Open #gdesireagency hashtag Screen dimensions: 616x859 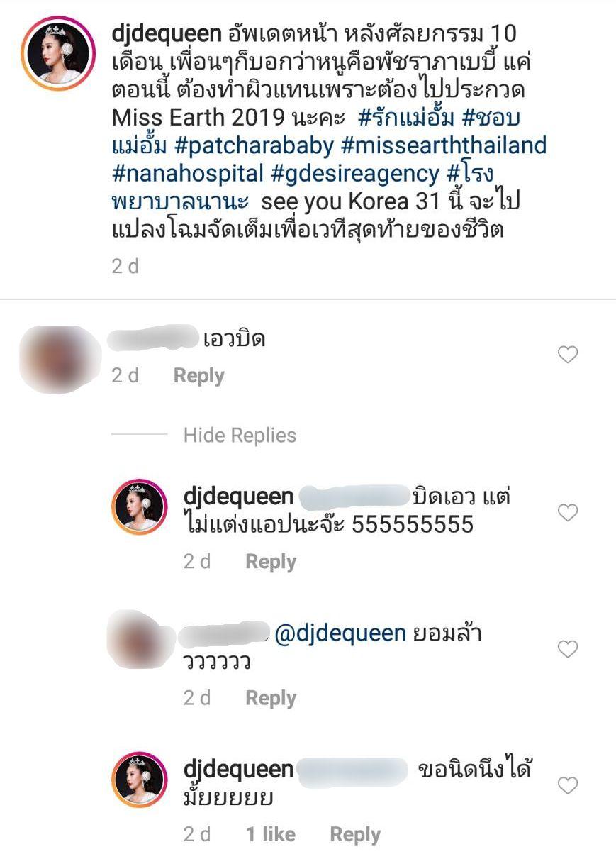[x=356, y=173]
